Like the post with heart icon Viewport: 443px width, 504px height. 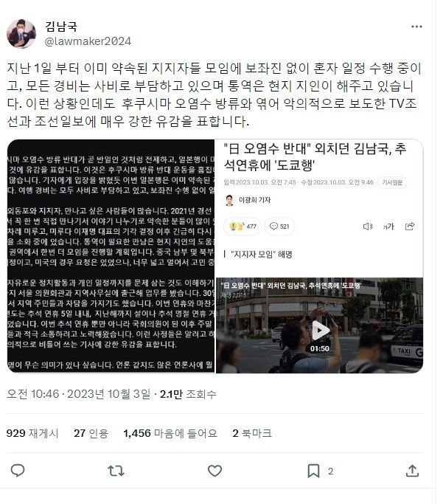214,471
